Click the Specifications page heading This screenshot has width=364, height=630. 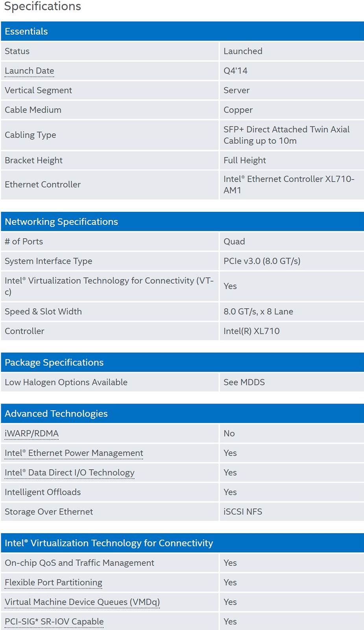point(42,6)
